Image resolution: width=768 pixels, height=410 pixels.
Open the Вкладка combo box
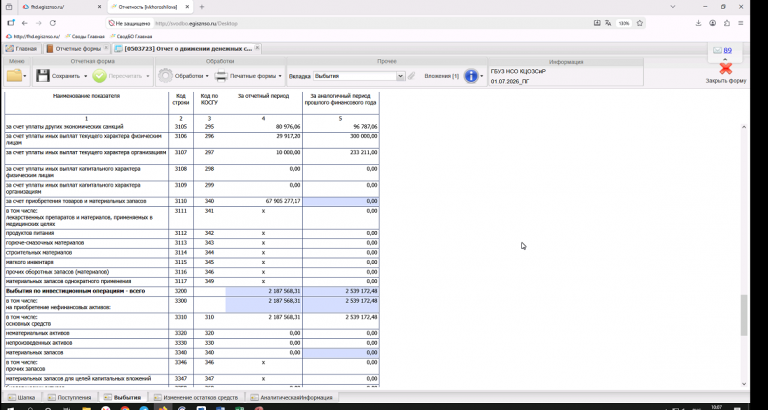pyautogui.click(x=359, y=76)
